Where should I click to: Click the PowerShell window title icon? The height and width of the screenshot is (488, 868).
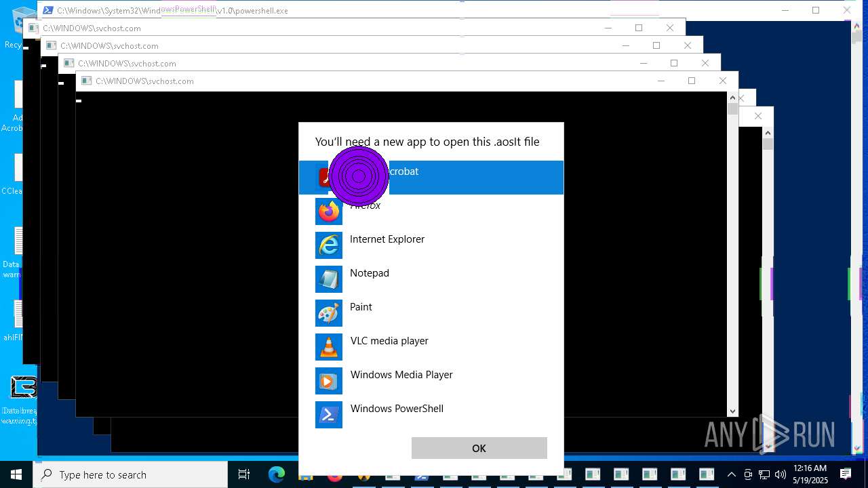[x=48, y=10]
